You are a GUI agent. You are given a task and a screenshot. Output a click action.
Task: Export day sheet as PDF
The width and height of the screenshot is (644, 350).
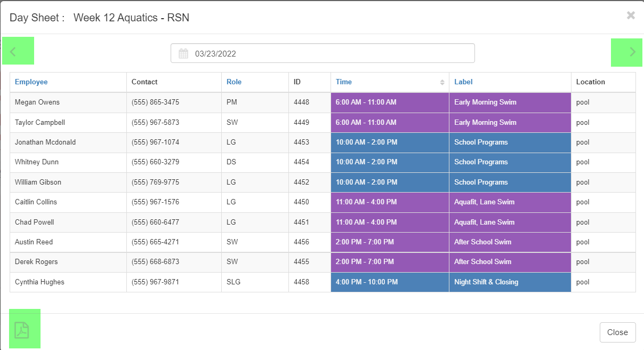click(21, 331)
